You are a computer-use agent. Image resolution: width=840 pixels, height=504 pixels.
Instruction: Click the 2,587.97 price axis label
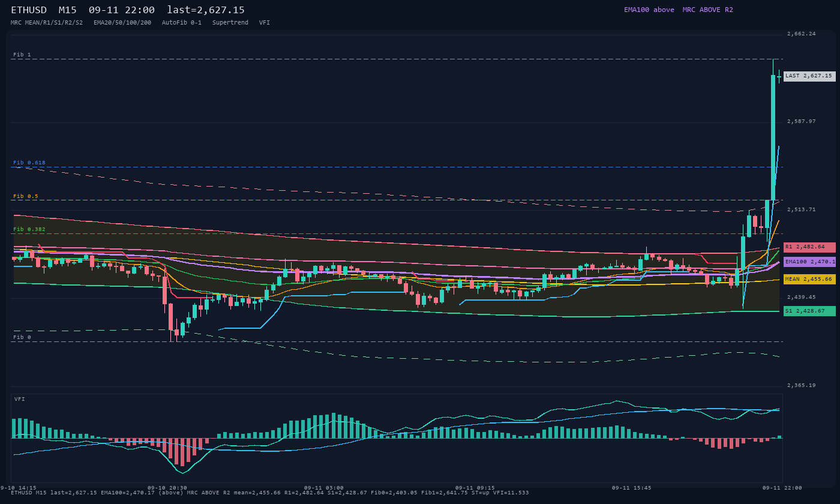[x=802, y=121]
